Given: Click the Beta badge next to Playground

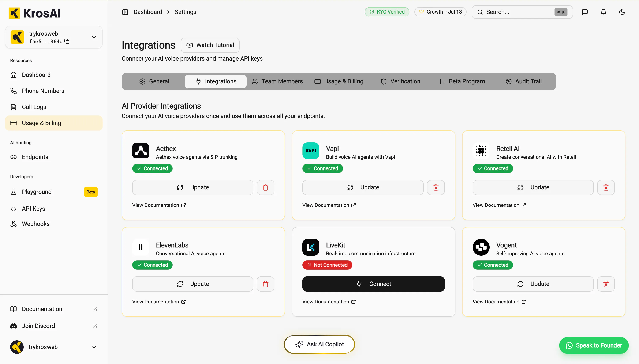Looking at the screenshot, I should [x=91, y=192].
